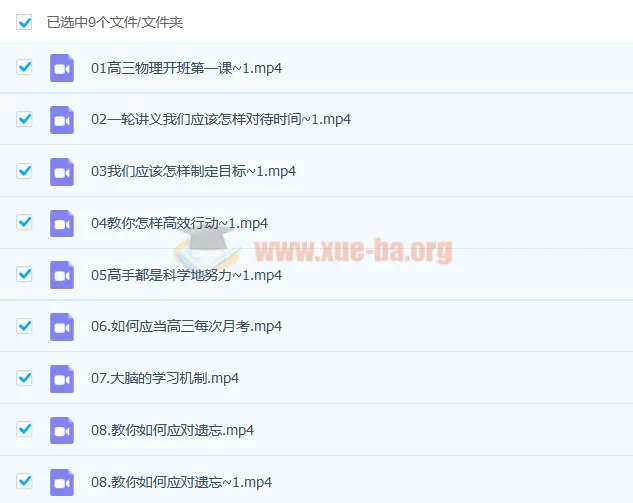This screenshot has height=503, width=633.
Task: Open video icon next to 05高手都是科学地努力~1.mp4
Action: pyautogui.click(x=62, y=275)
